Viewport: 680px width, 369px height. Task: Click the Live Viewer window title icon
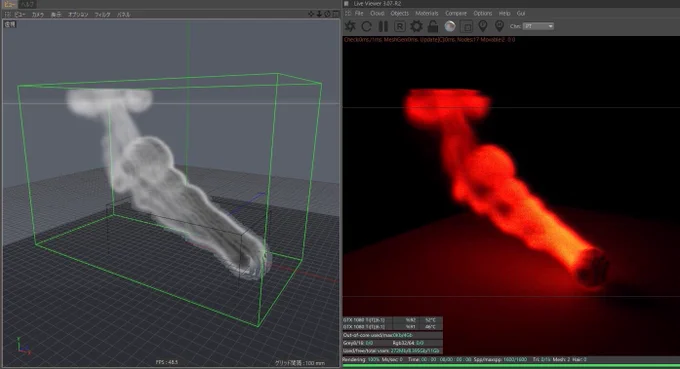[347, 3]
